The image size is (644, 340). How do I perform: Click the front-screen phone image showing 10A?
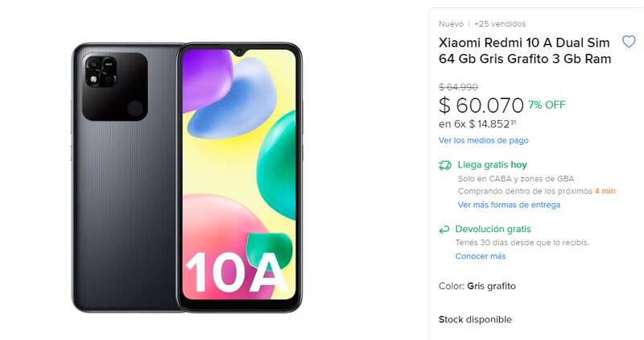click(x=240, y=177)
